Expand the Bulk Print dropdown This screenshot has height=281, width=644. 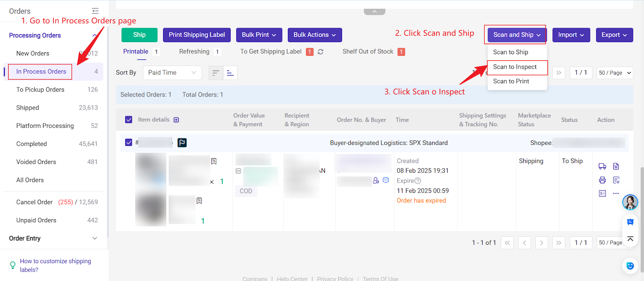(x=259, y=35)
